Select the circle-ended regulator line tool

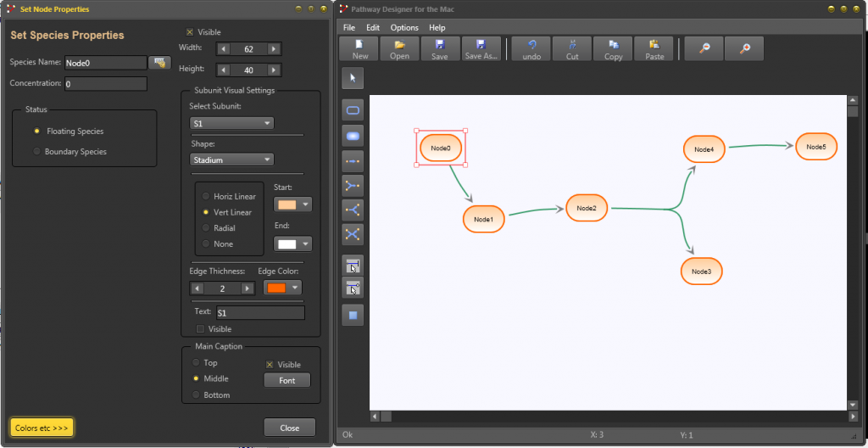pyautogui.click(x=353, y=288)
